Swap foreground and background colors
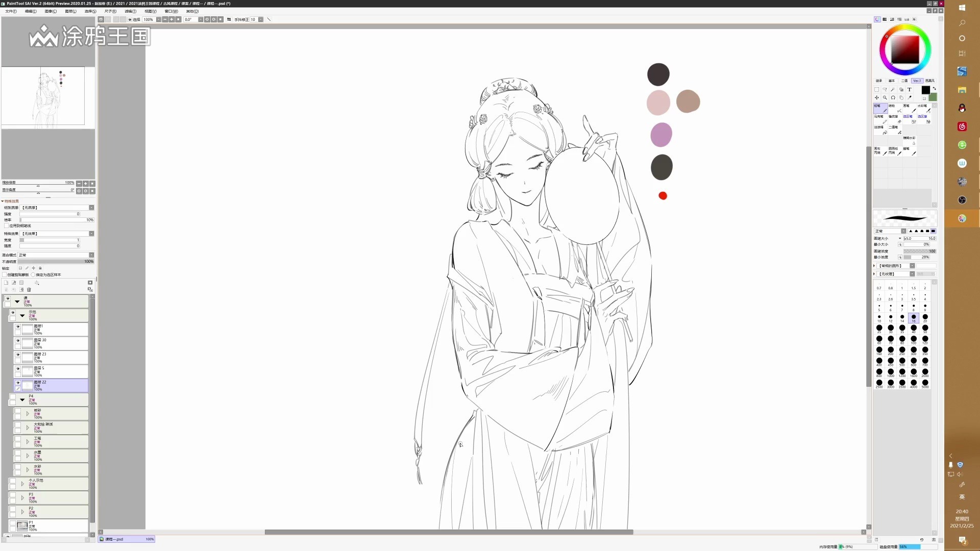The height and width of the screenshot is (551, 980). pos(934,88)
